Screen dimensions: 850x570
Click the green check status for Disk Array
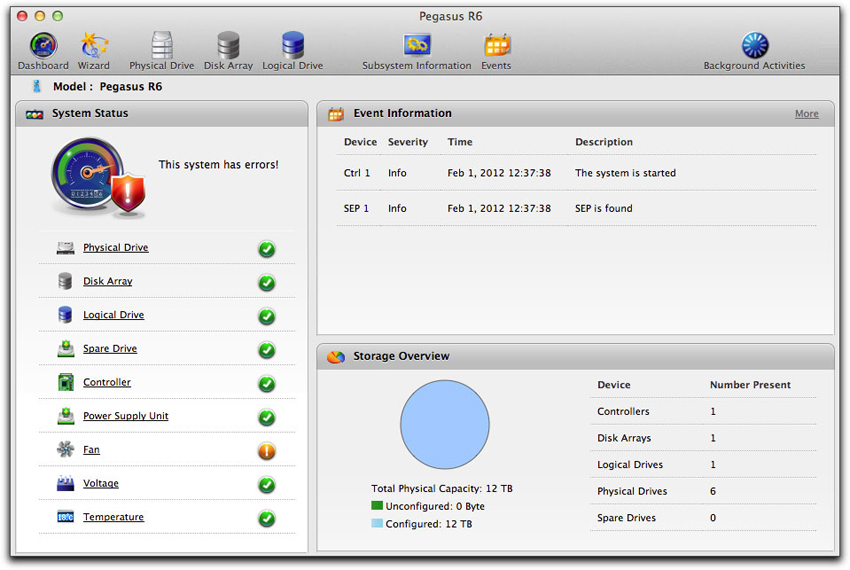click(267, 283)
